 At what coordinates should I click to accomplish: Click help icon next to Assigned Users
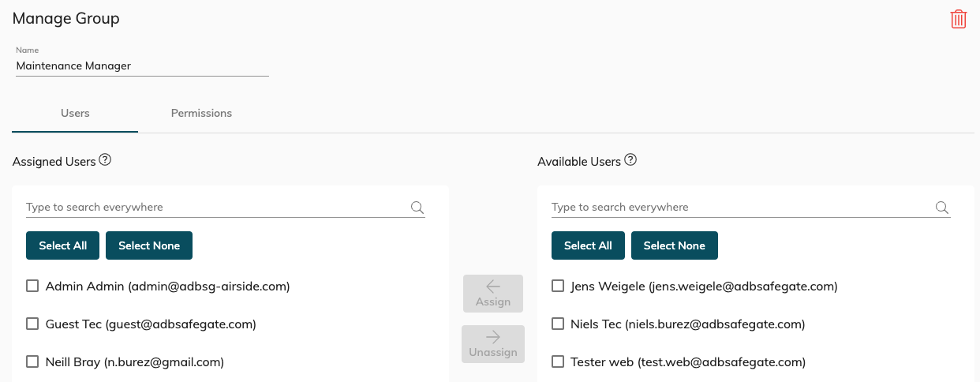[x=105, y=160]
